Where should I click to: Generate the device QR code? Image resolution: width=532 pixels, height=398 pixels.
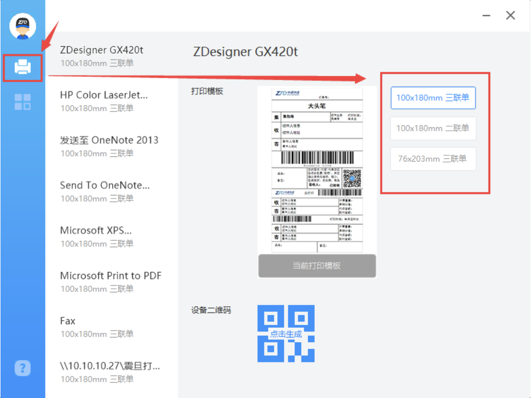click(286, 333)
